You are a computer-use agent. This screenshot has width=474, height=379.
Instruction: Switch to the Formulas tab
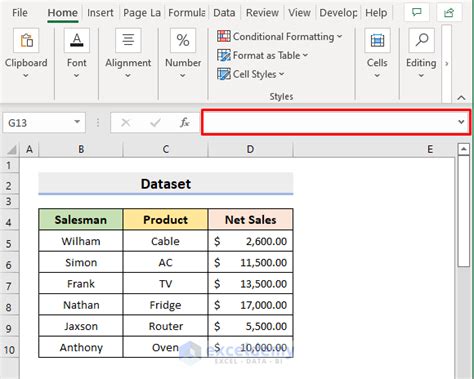tap(187, 13)
